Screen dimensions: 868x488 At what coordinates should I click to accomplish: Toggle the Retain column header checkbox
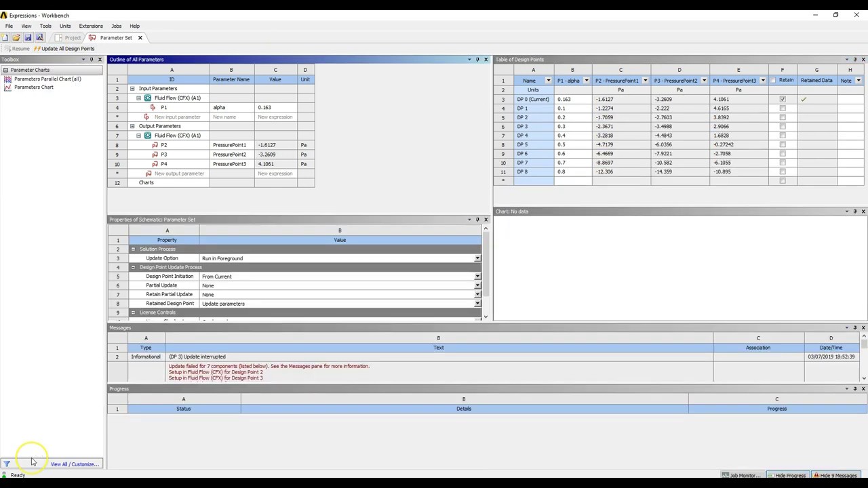(x=773, y=81)
